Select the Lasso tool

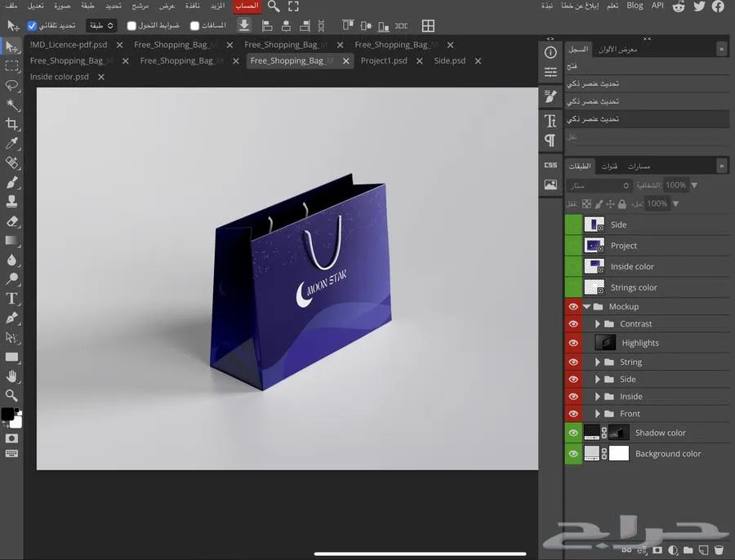tap(11, 86)
